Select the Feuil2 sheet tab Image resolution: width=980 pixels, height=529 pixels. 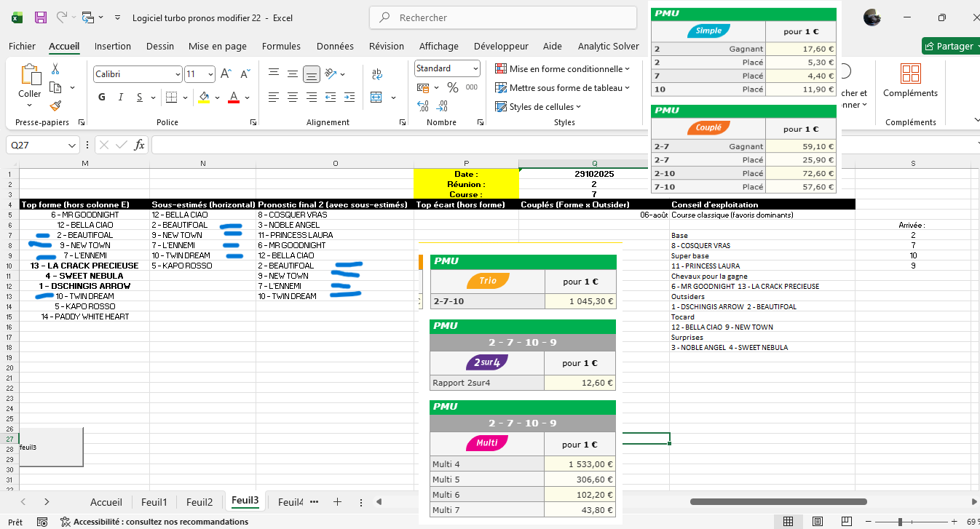pos(199,502)
